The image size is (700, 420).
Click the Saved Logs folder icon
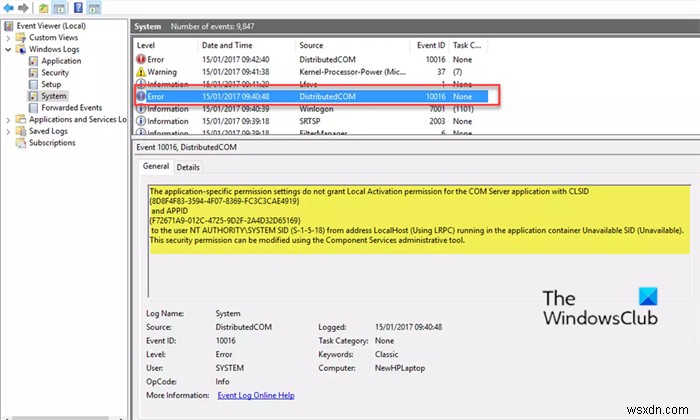(21, 131)
